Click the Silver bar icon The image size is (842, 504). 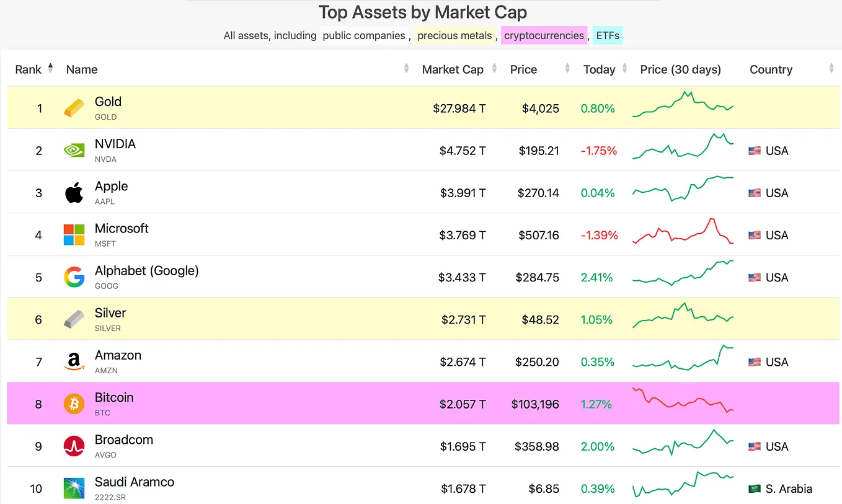[x=74, y=320]
